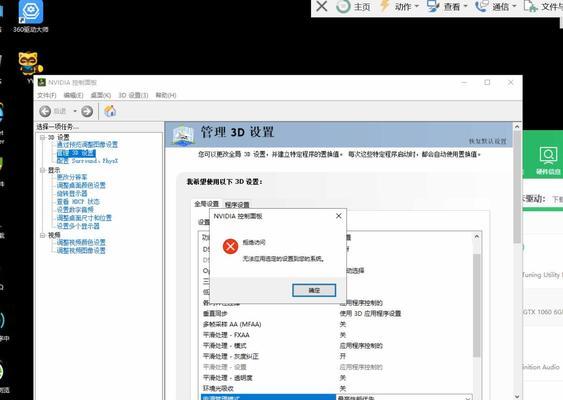Go forward with the forward arrow

[87, 111]
